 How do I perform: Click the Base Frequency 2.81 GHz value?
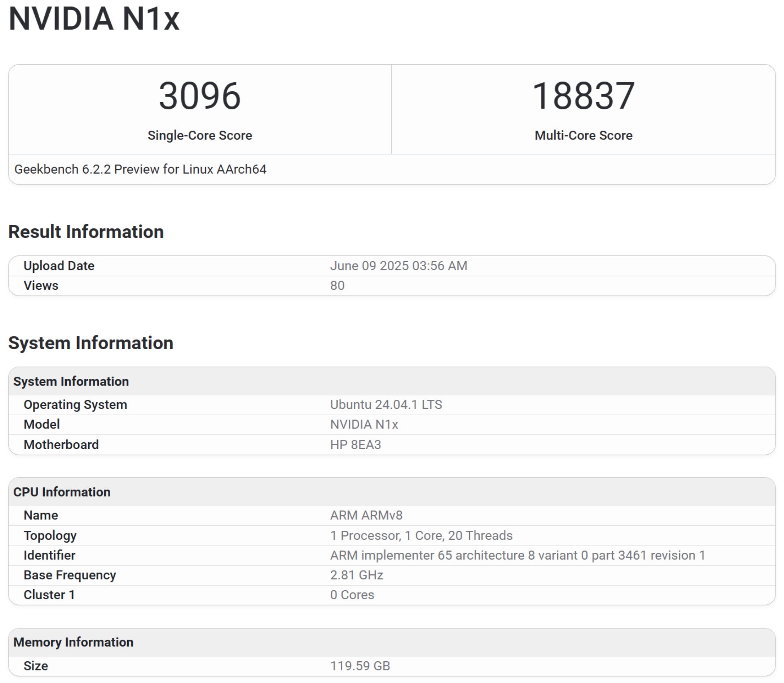point(356,575)
